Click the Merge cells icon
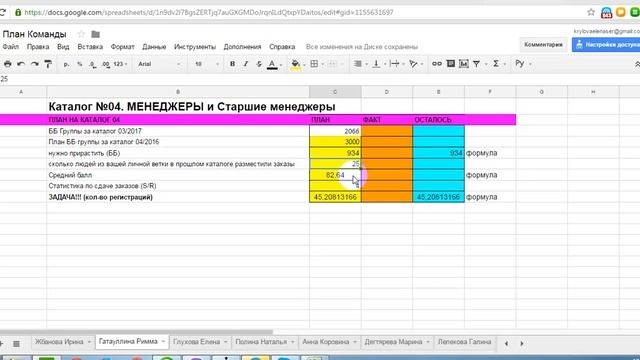The image size is (640, 360). (x=332, y=64)
